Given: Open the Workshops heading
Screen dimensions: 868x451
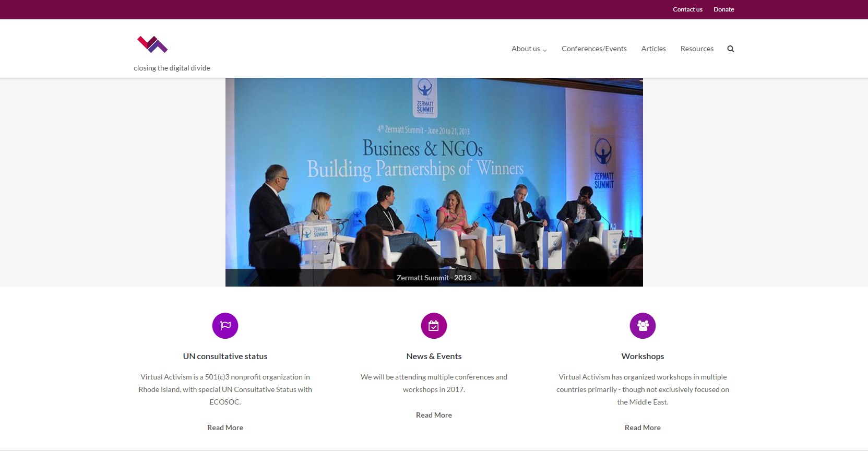Looking at the screenshot, I should coord(643,357).
